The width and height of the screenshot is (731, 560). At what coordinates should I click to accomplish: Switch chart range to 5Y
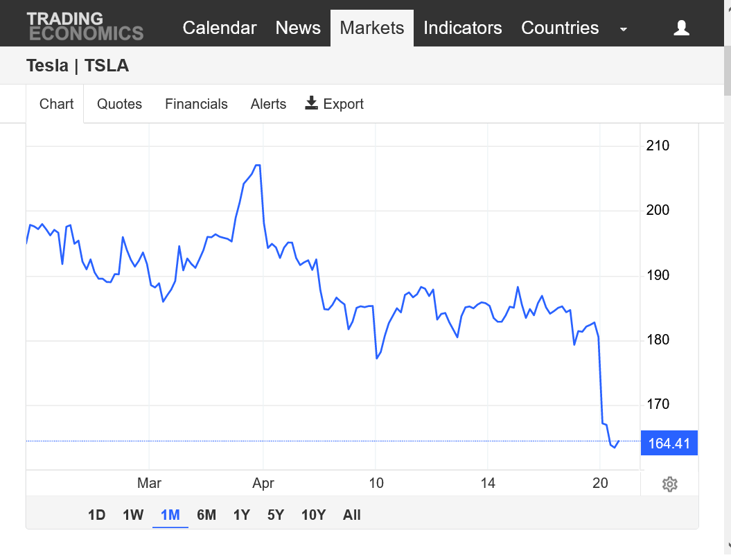tap(276, 515)
